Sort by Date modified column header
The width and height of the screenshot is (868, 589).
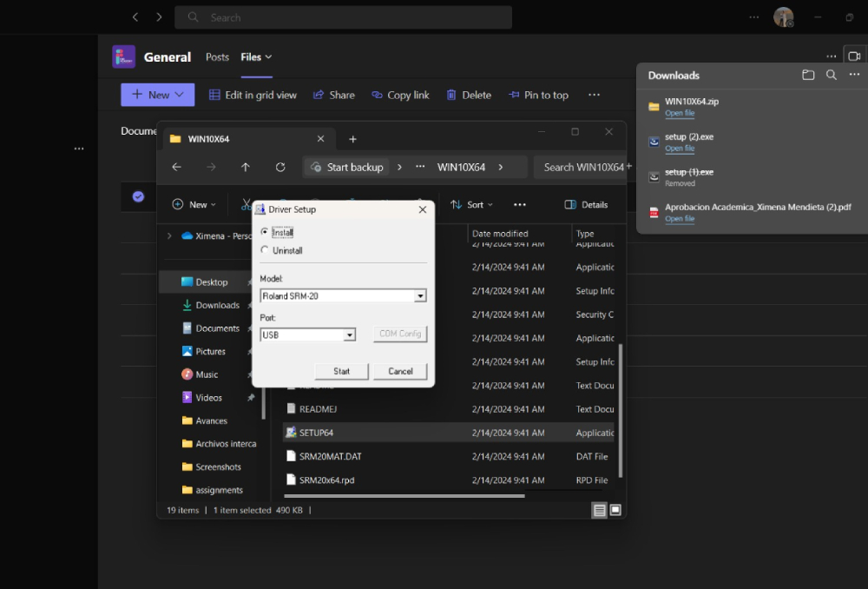point(500,234)
